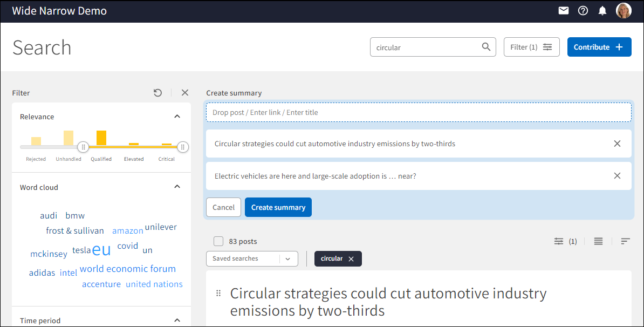
Task: Select the checkbox next to 83 posts
Action: click(x=218, y=241)
